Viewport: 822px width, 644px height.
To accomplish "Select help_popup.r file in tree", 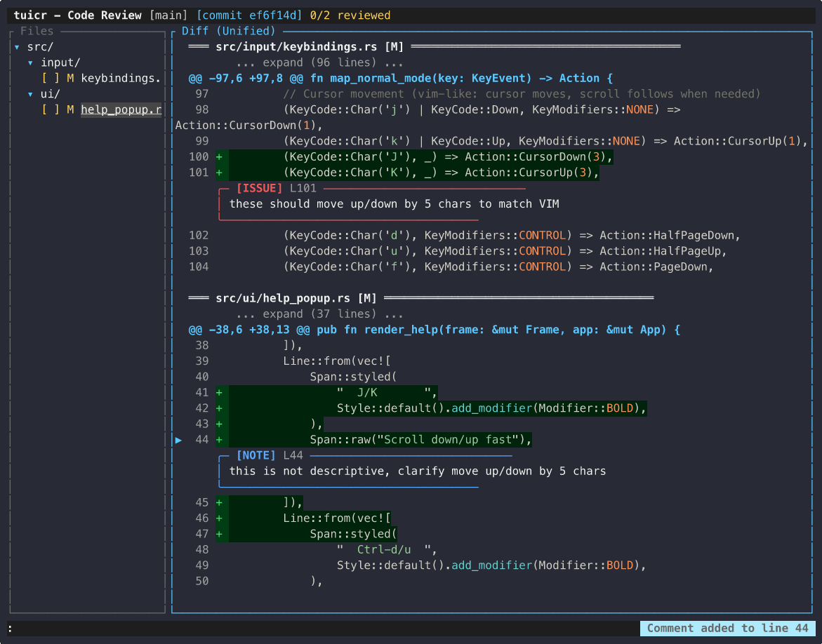I will pyautogui.click(x=121, y=110).
